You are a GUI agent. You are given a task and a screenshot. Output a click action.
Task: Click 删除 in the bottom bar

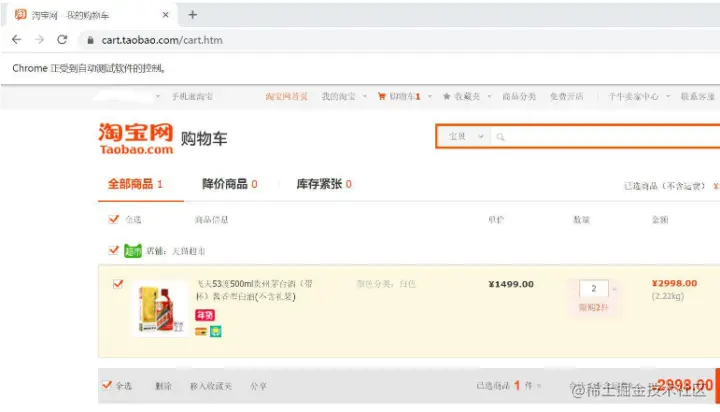point(163,386)
